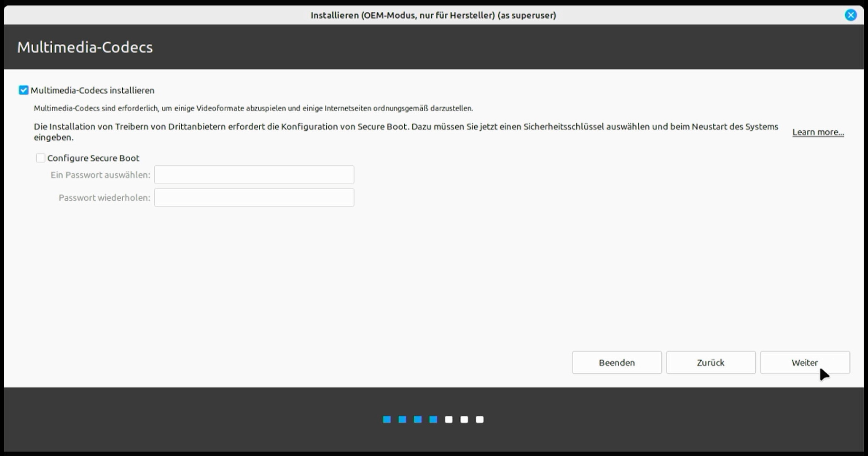
Task: Focus the 'Passwort wiederholen' input field
Action: [254, 197]
